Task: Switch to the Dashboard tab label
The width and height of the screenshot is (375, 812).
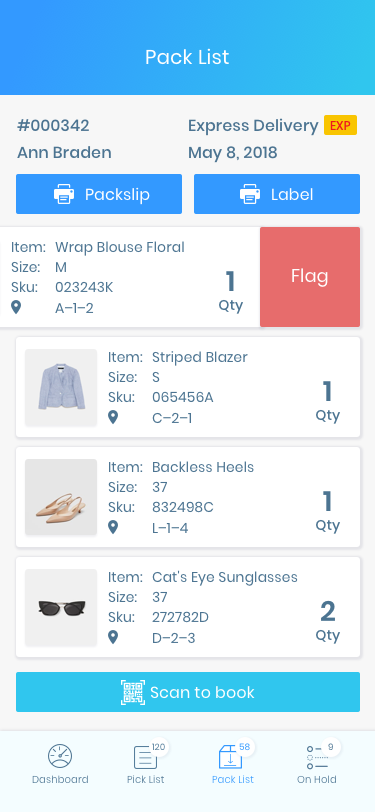Action: (60, 779)
